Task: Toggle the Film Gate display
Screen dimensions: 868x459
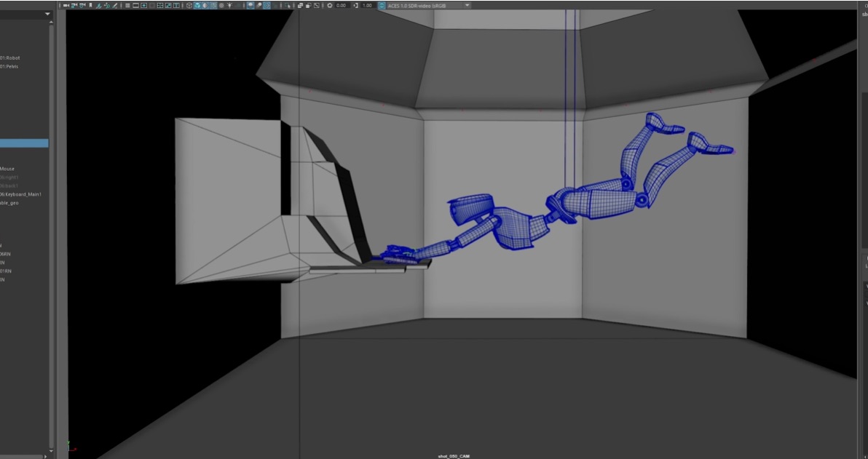Action: 135,6
